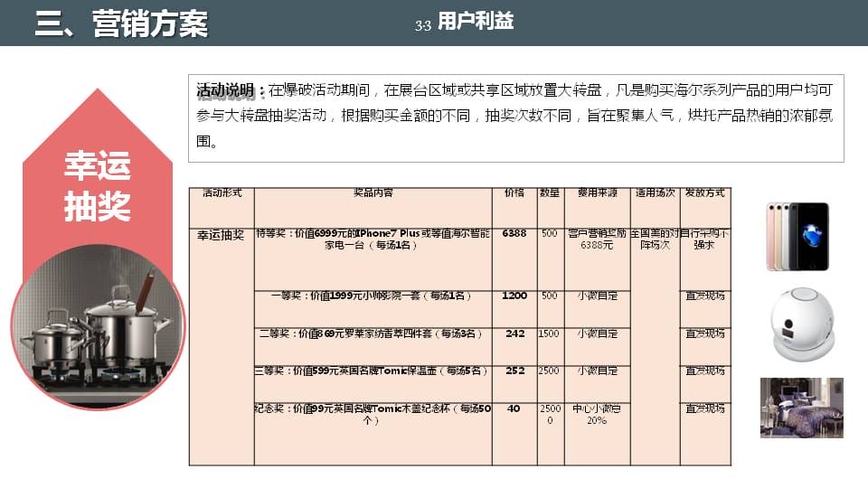The image size is (868, 488).
Task: Click the 3.3 用户利益 subtitle
Action: (x=465, y=22)
